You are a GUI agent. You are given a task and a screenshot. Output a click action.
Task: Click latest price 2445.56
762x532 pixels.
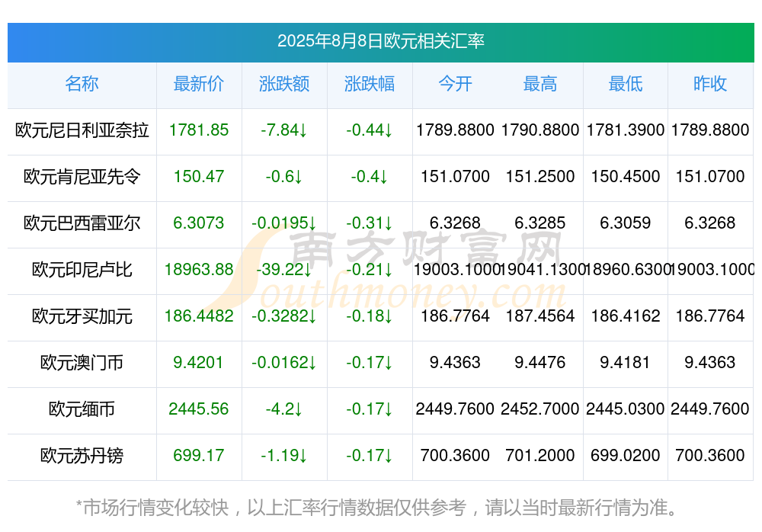point(199,409)
